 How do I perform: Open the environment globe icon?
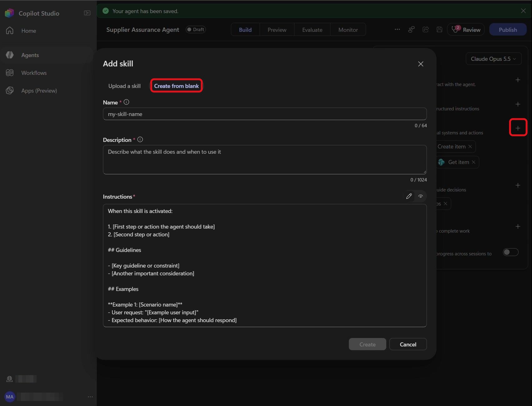9,379
